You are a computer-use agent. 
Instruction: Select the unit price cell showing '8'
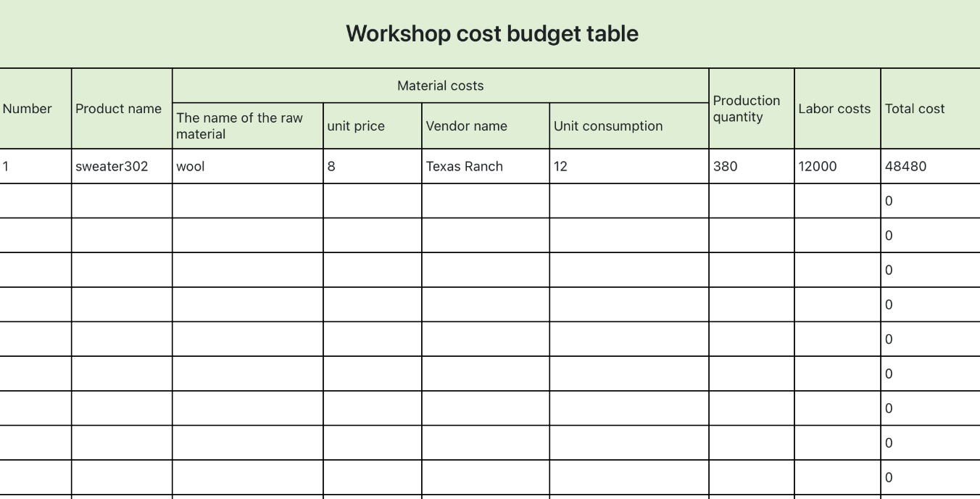coord(372,166)
